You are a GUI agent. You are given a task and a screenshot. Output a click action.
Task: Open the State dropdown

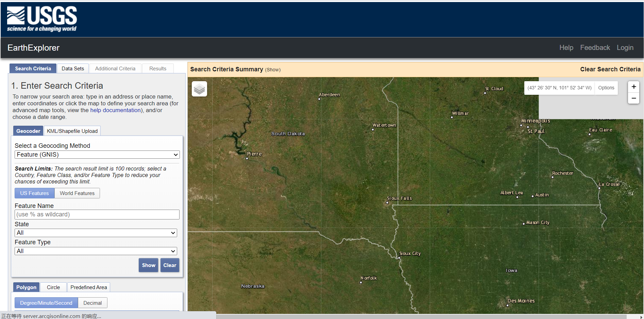tap(96, 233)
